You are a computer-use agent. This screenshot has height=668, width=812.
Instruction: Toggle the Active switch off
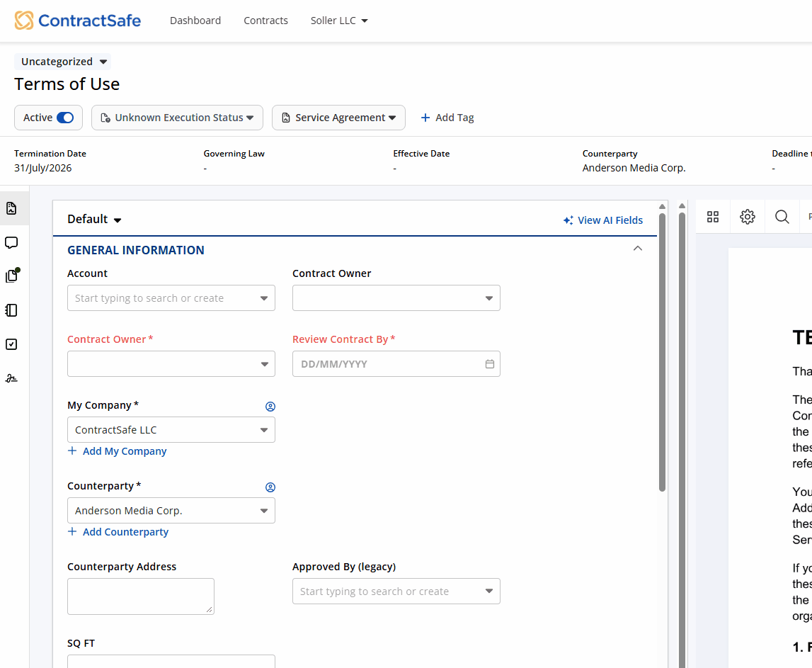point(64,118)
